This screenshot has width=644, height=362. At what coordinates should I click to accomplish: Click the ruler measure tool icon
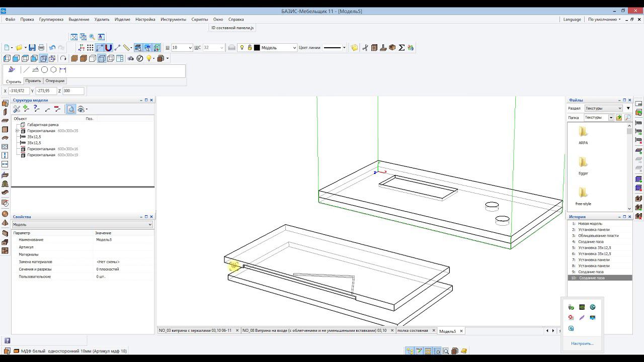(x=127, y=48)
